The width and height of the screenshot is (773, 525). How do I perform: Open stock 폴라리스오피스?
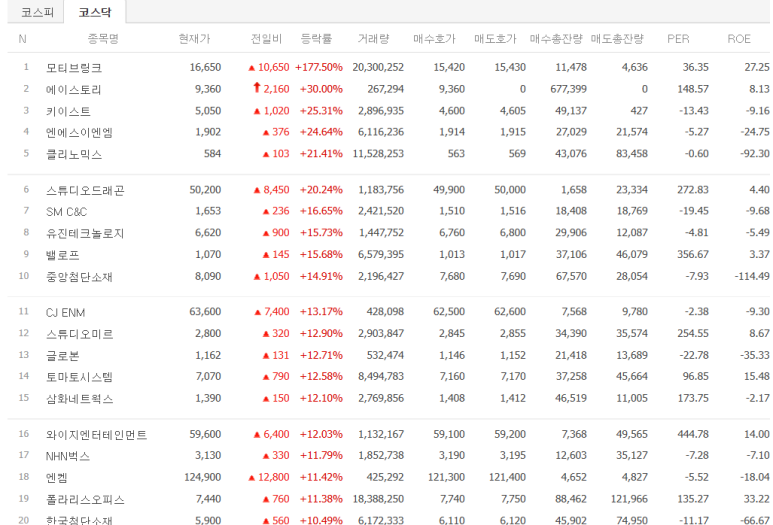click(85, 499)
